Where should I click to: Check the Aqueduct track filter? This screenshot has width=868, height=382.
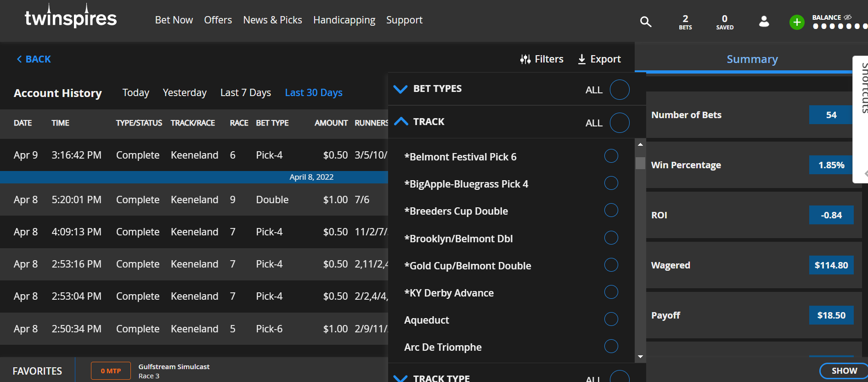[611, 319]
